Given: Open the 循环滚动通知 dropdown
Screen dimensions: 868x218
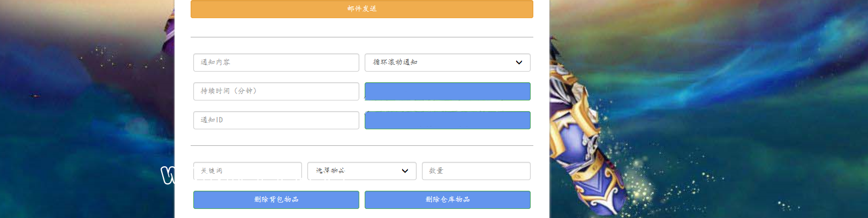Looking at the screenshot, I should 447,63.
